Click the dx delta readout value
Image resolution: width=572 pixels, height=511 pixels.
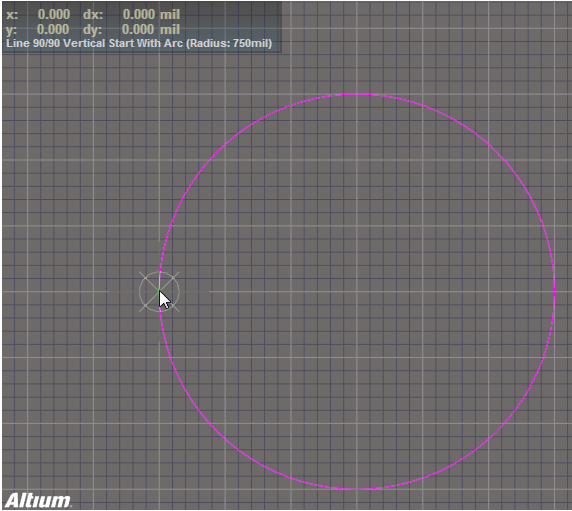click(139, 14)
